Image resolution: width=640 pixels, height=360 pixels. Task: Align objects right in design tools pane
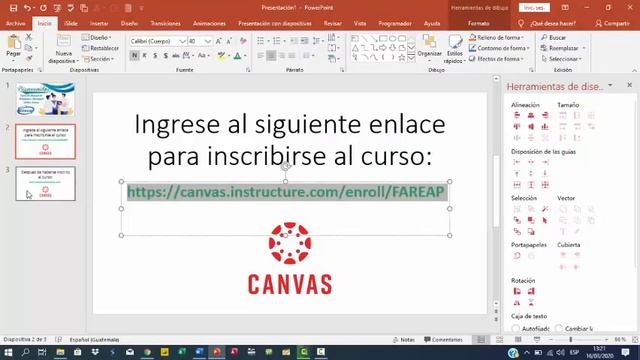545,116
